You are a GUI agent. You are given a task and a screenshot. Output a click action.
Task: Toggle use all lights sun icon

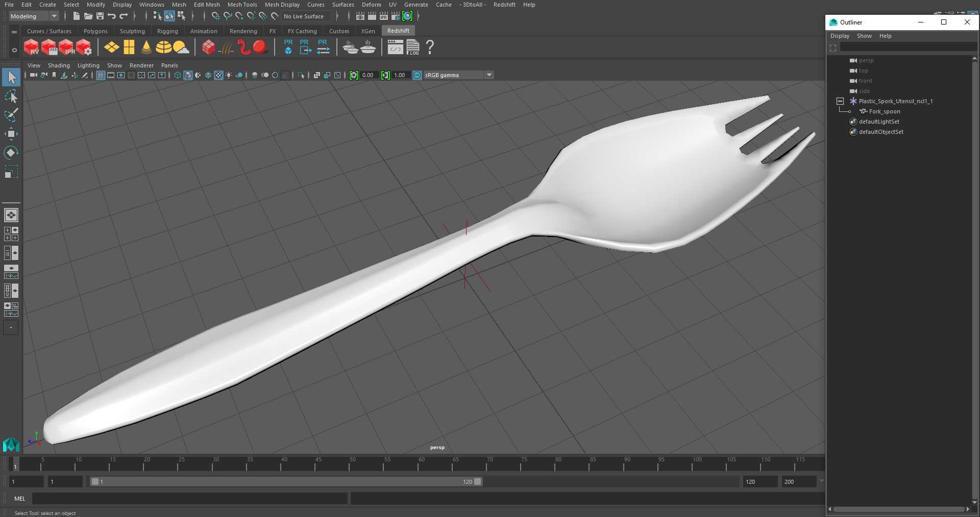[x=229, y=75]
